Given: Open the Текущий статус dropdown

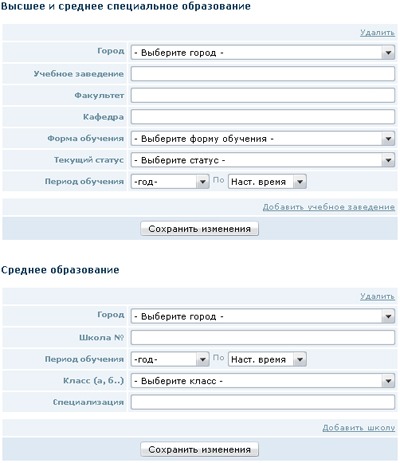Looking at the screenshot, I should [x=263, y=160].
